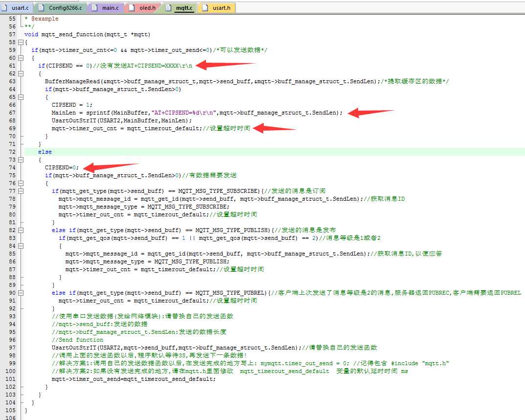This screenshot has width=525, height=420.
Task: Click 'CIPSEND=0;' on line 74
Action: (x=62, y=167)
